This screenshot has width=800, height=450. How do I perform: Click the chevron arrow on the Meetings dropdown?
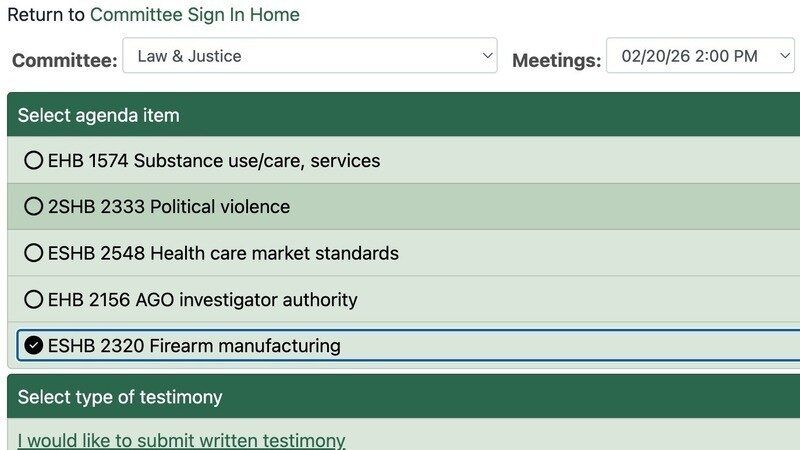784,56
